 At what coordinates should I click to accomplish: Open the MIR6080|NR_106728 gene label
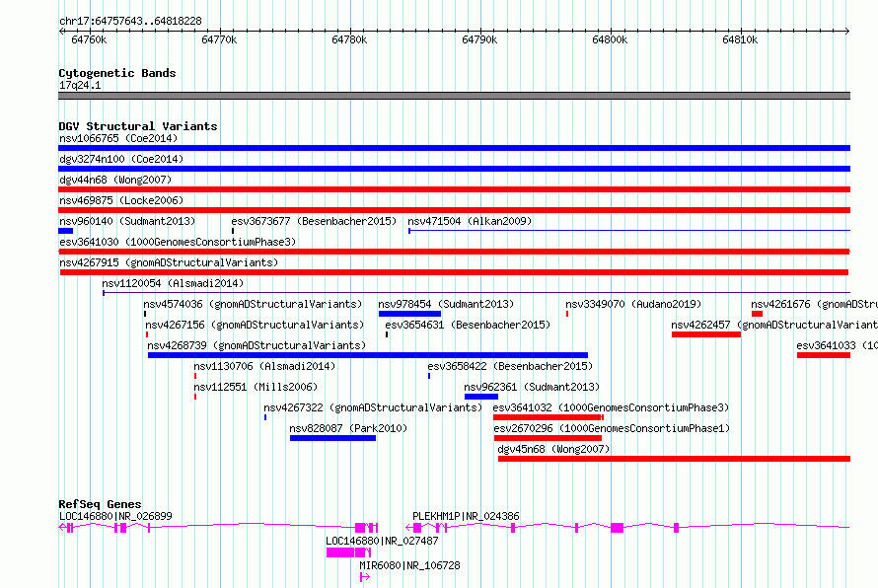(x=409, y=565)
